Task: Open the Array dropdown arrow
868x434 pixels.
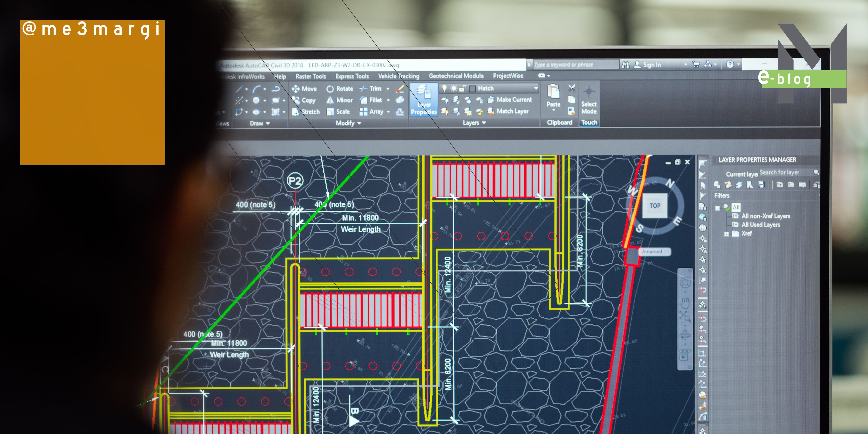Action: click(x=389, y=111)
